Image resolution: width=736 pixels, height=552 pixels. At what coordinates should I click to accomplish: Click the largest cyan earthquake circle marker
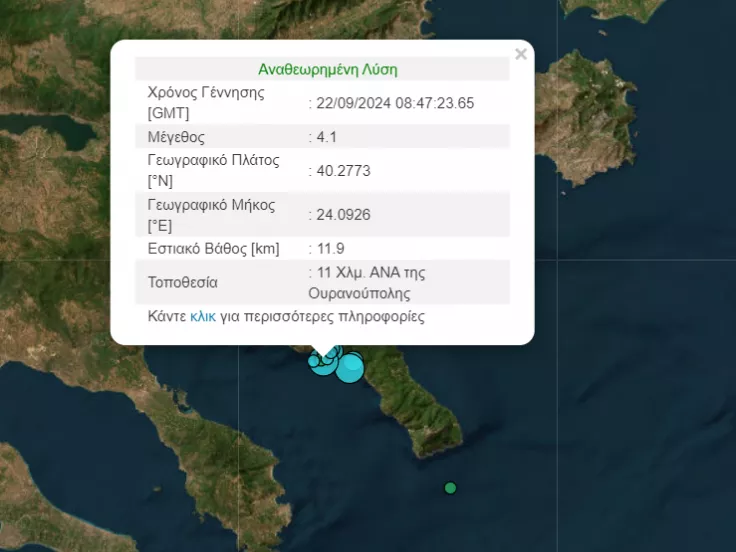coord(349,368)
